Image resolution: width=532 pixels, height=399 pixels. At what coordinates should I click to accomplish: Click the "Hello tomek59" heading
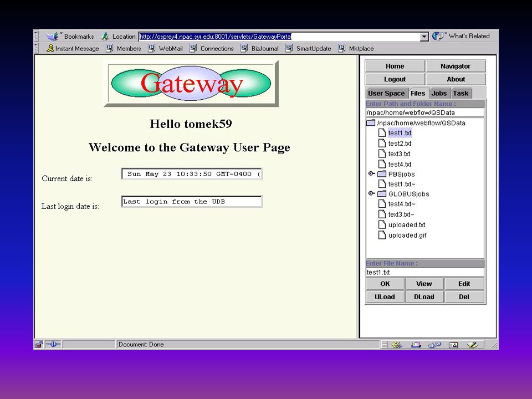[x=191, y=124]
